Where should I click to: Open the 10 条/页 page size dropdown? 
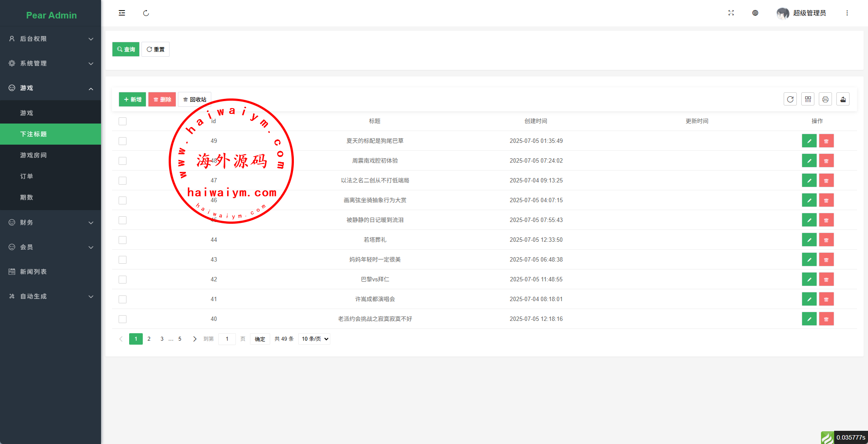pos(315,339)
